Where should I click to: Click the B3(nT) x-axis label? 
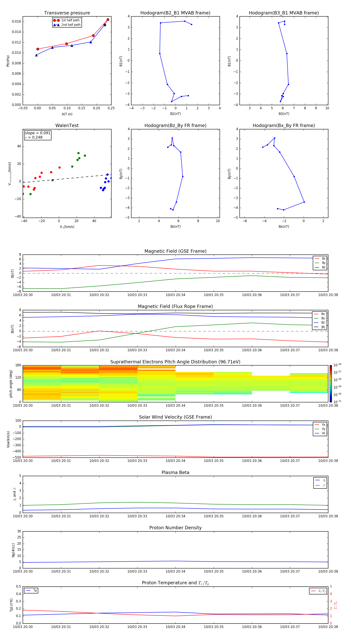click(284, 114)
